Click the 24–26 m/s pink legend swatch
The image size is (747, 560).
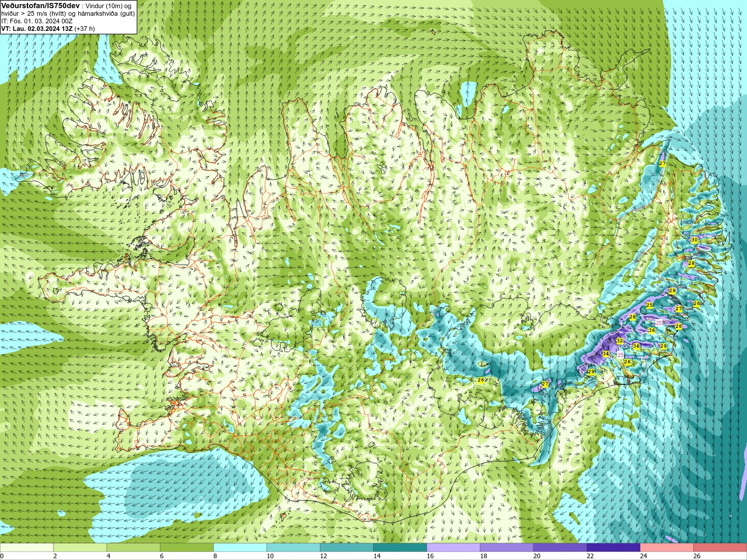(x=667, y=548)
